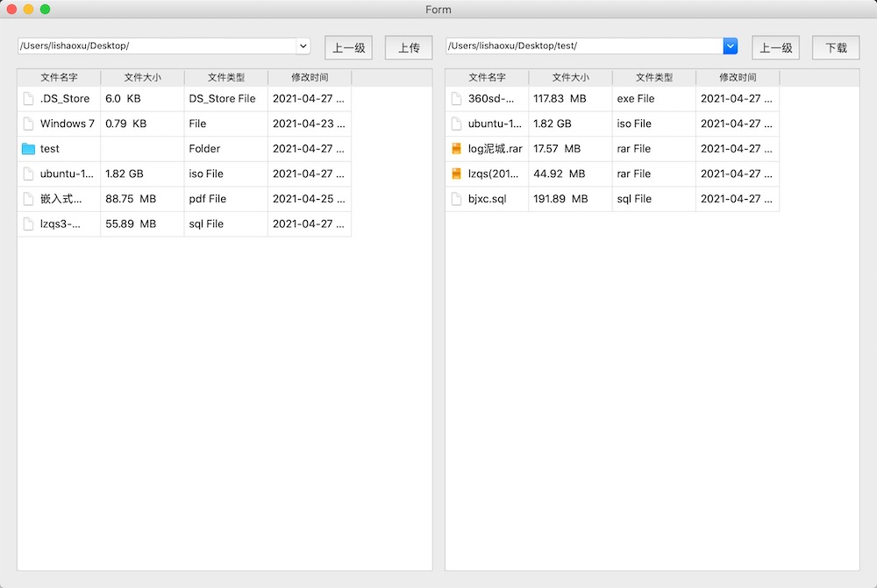Click the 44.92 MB size cell
This screenshot has height=588, width=877.
coord(571,174)
